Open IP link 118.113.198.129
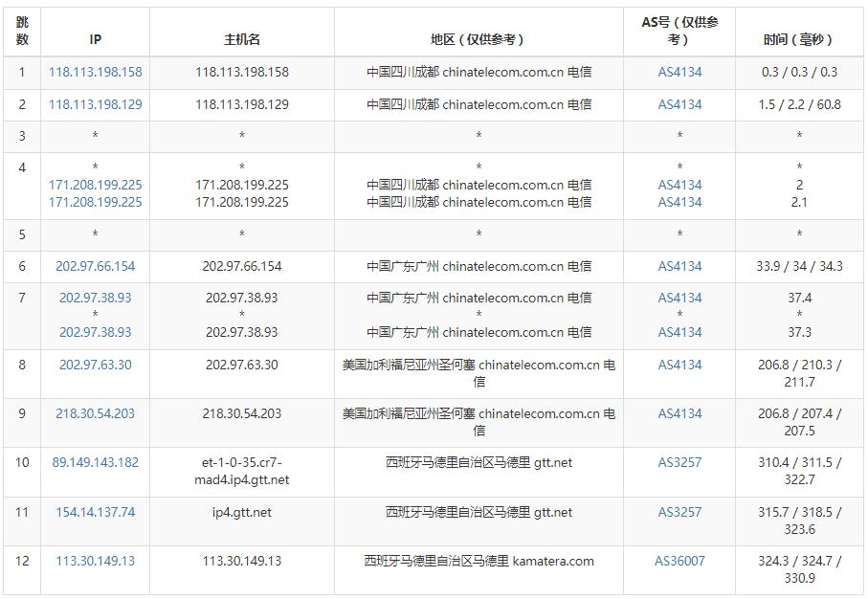 pos(95,104)
